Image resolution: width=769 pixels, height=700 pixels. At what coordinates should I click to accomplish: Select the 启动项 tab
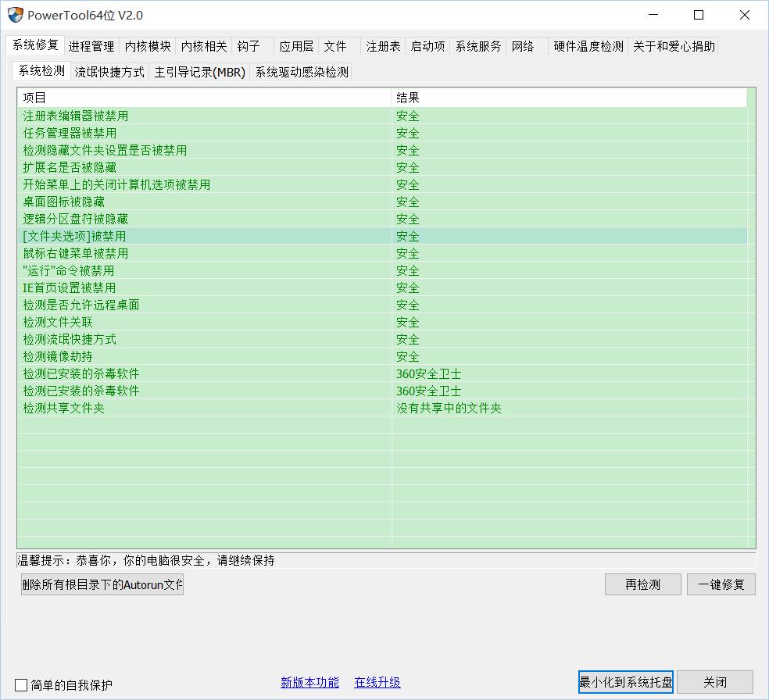428,46
